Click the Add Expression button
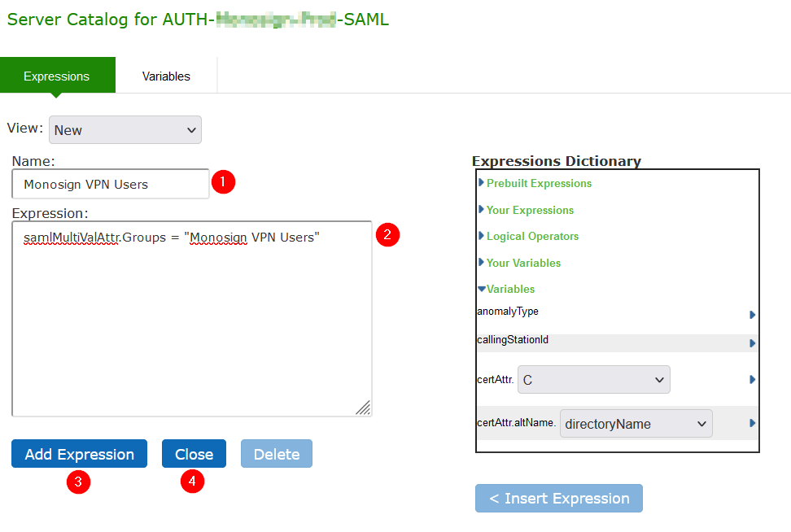The height and width of the screenshot is (532, 791). click(x=79, y=454)
